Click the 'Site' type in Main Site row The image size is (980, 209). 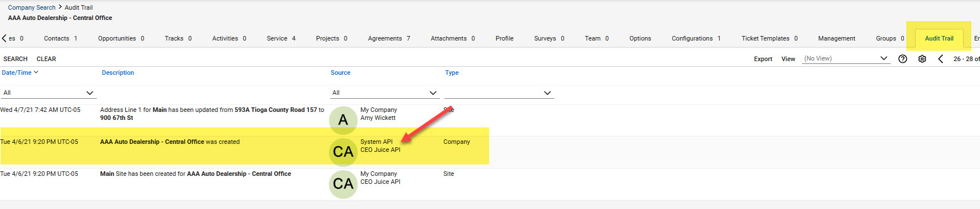point(449,174)
